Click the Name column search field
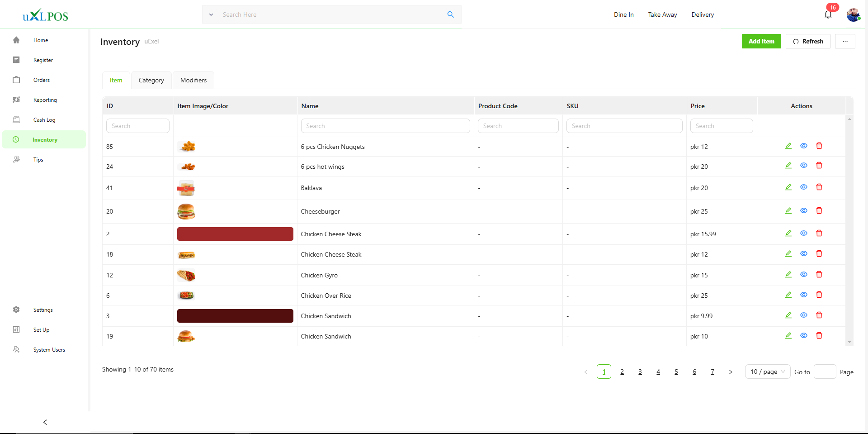 [385, 126]
